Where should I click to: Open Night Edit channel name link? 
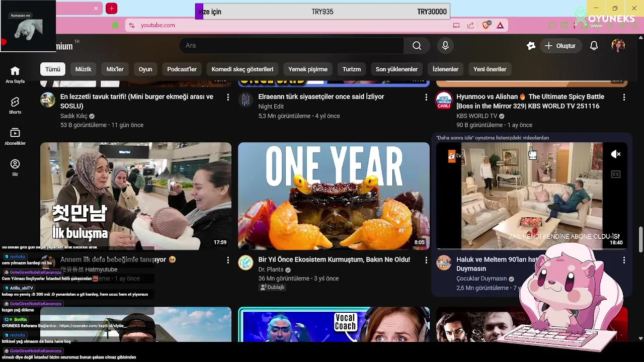pyautogui.click(x=271, y=107)
